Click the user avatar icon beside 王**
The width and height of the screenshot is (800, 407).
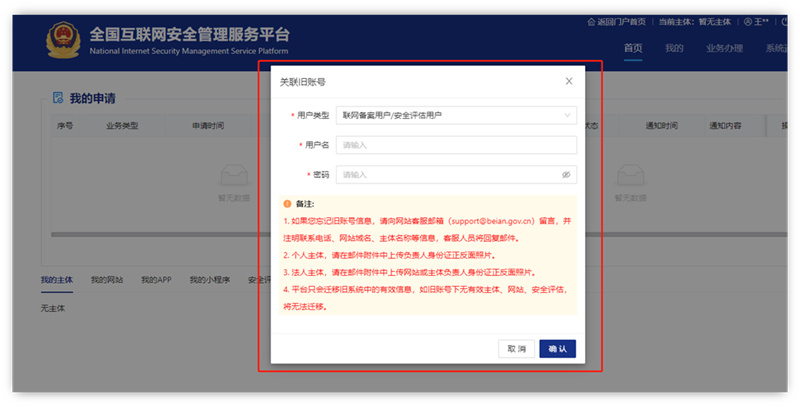coord(746,21)
